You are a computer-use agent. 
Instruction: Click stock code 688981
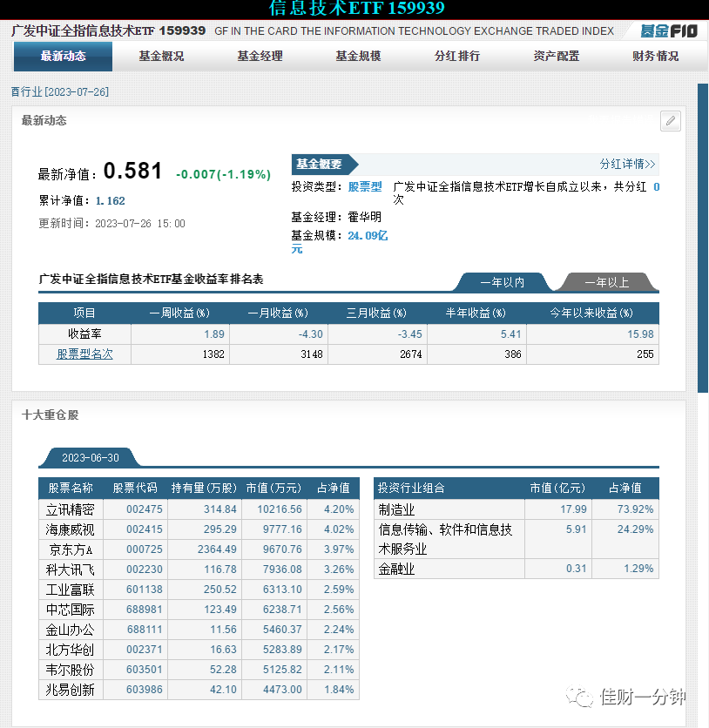145,610
